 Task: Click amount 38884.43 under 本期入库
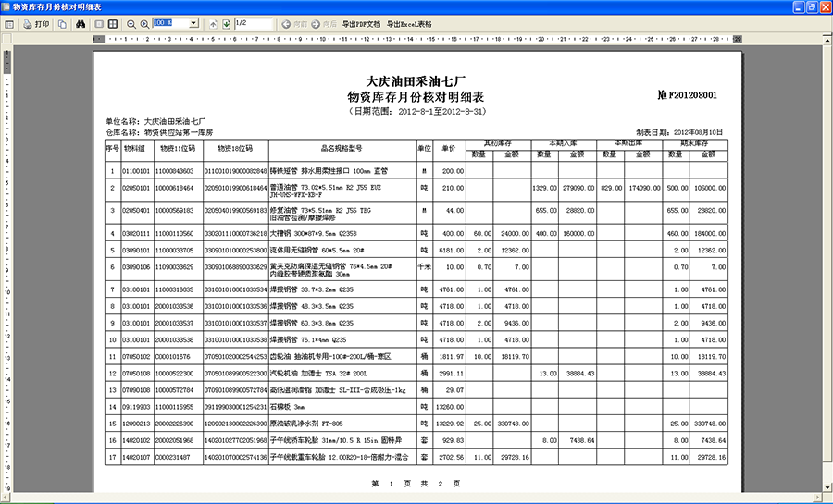tap(580, 374)
